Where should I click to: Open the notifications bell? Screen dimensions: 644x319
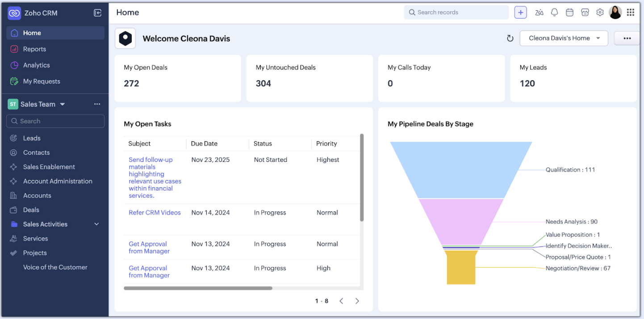(554, 13)
